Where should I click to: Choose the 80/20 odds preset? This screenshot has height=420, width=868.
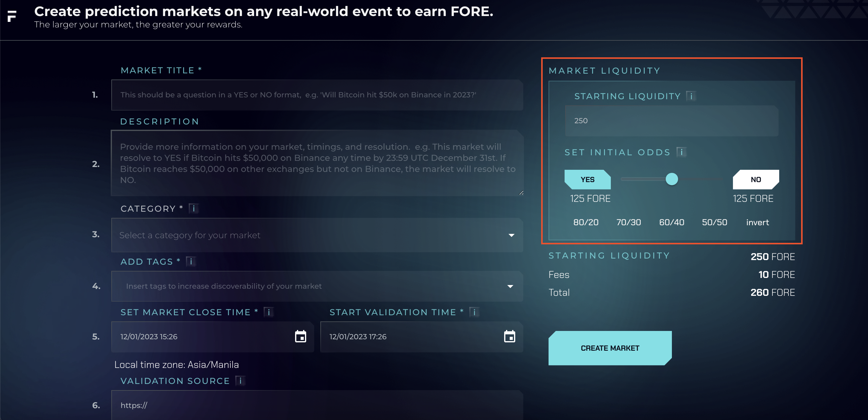pyautogui.click(x=586, y=222)
